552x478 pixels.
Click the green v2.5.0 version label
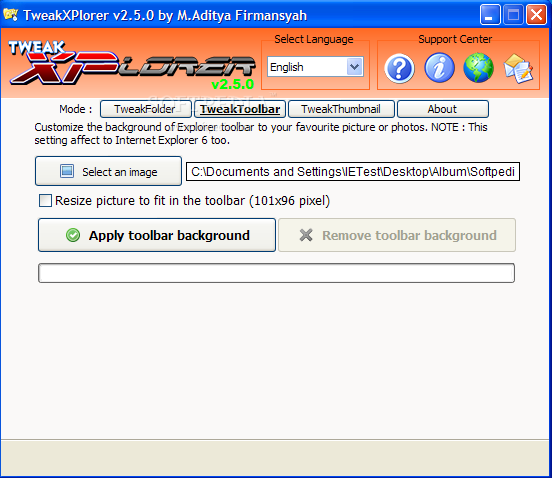232,84
